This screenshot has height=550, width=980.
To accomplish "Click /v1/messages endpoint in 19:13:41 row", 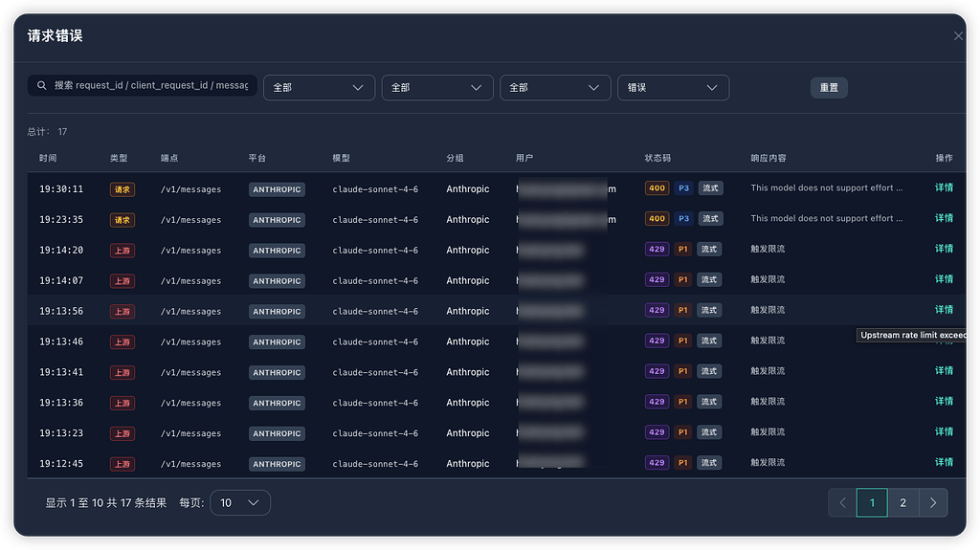I will (190, 372).
